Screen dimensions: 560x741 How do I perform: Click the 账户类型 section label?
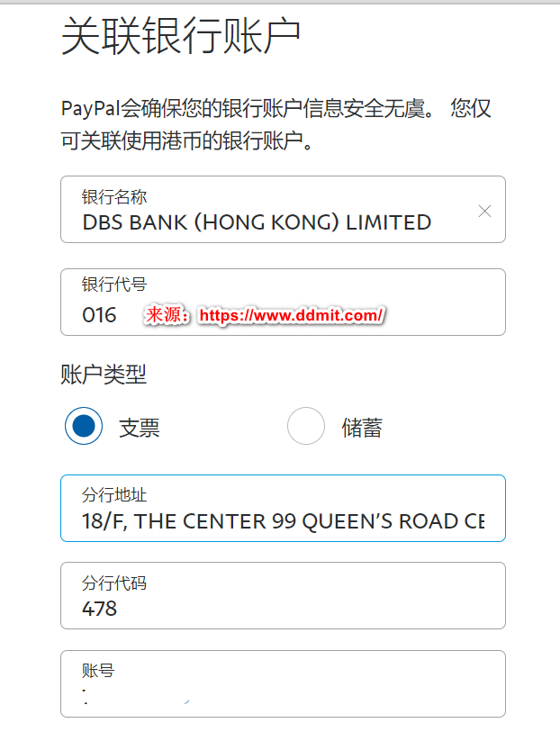click(x=103, y=375)
